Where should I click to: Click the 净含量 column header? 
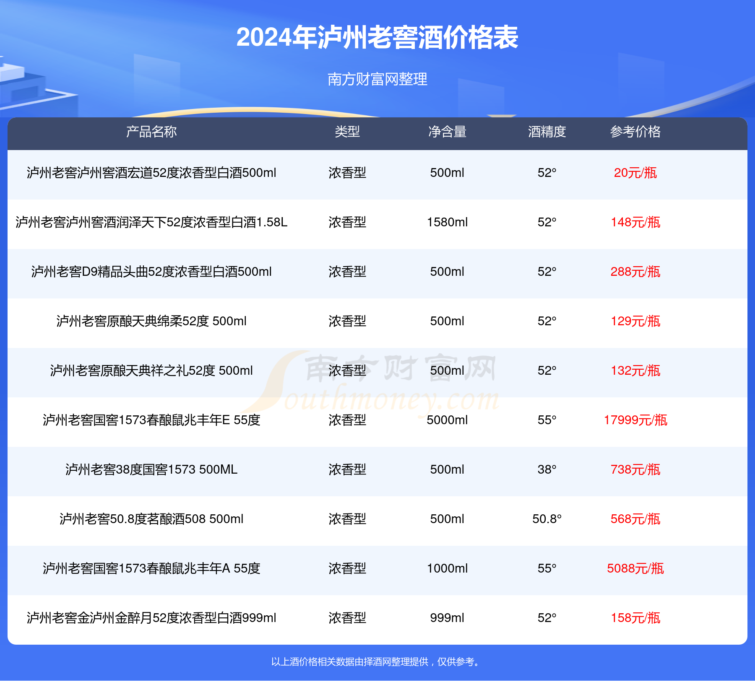point(447,132)
